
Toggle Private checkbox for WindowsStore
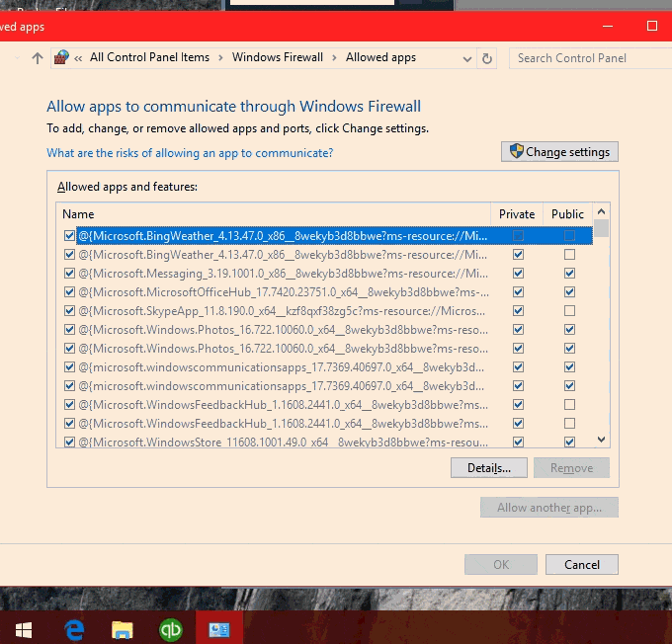click(518, 442)
